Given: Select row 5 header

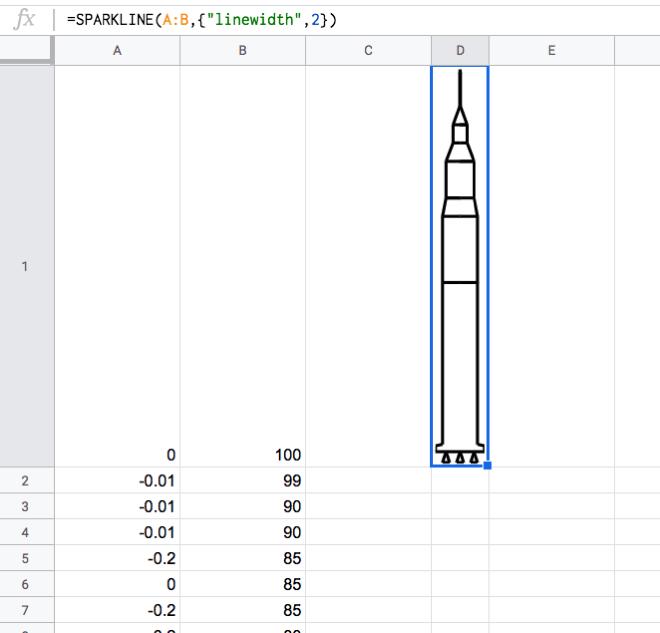Looking at the screenshot, I should coord(27,558).
